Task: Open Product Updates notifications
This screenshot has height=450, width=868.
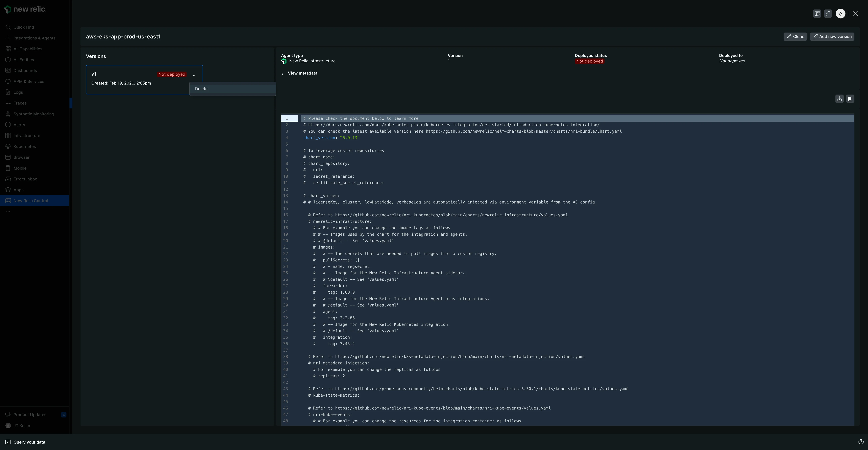Action: (30, 415)
